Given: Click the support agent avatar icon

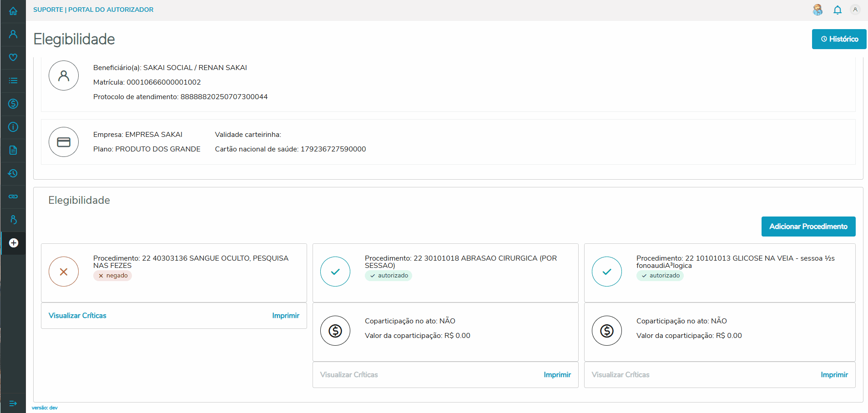Looking at the screenshot, I should tap(818, 10).
